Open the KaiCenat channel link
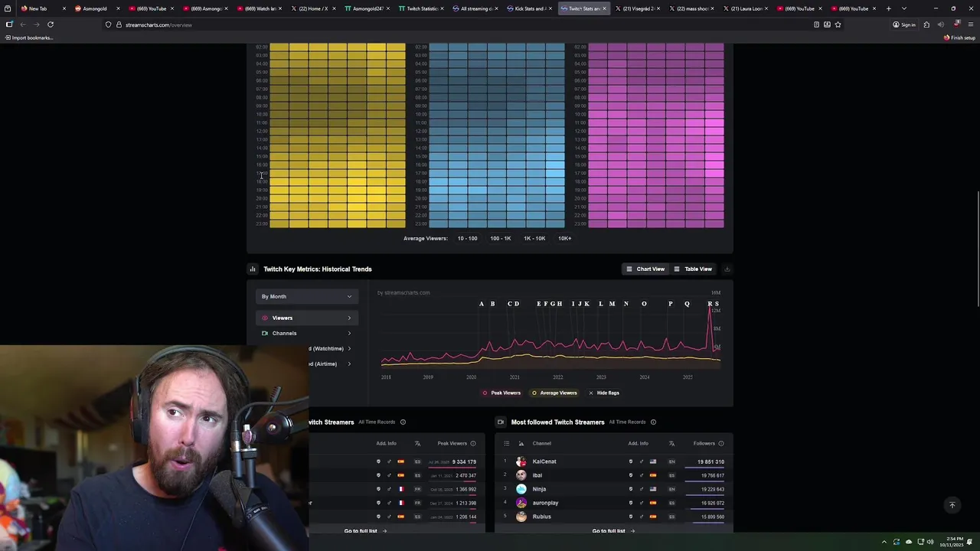The width and height of the screenshot is (980, 551). [x=544, y=461]
